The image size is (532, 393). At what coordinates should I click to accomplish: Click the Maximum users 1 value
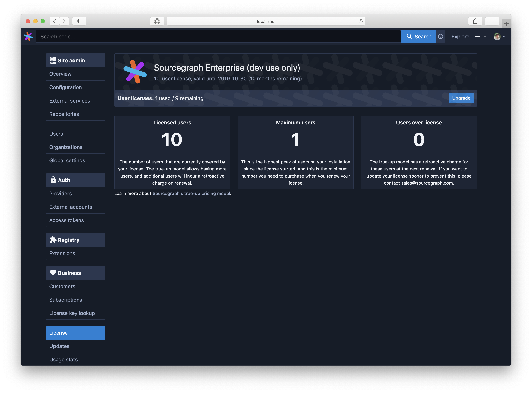coord(295,139)
